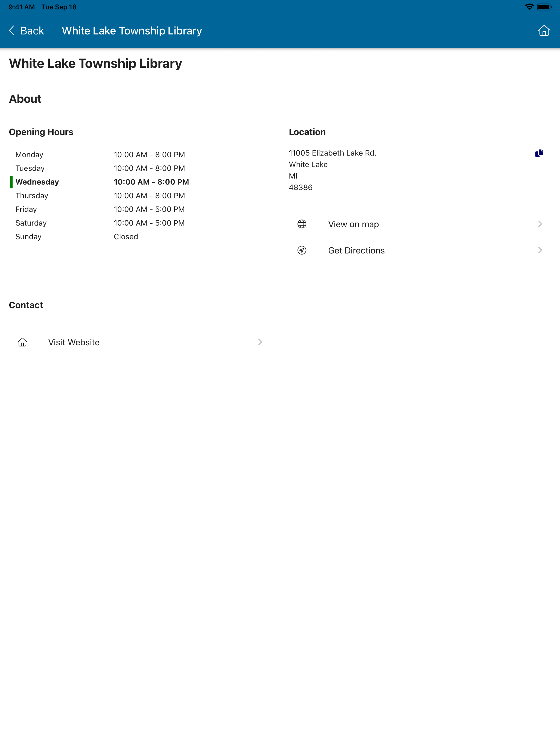Open Visit Website link
This screenshot has width=560, height=747.
[x=140, y=342]
